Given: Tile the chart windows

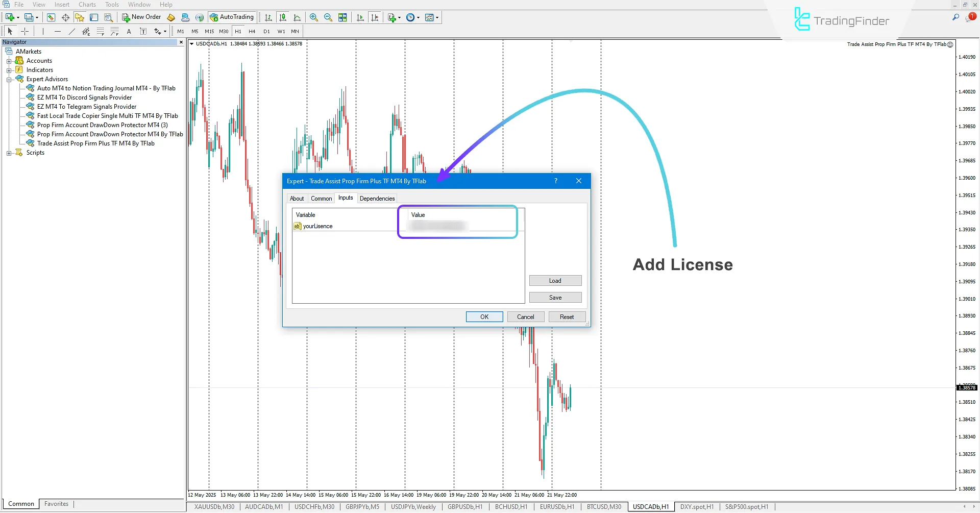Looking at the screenshot, I should 343,17.
